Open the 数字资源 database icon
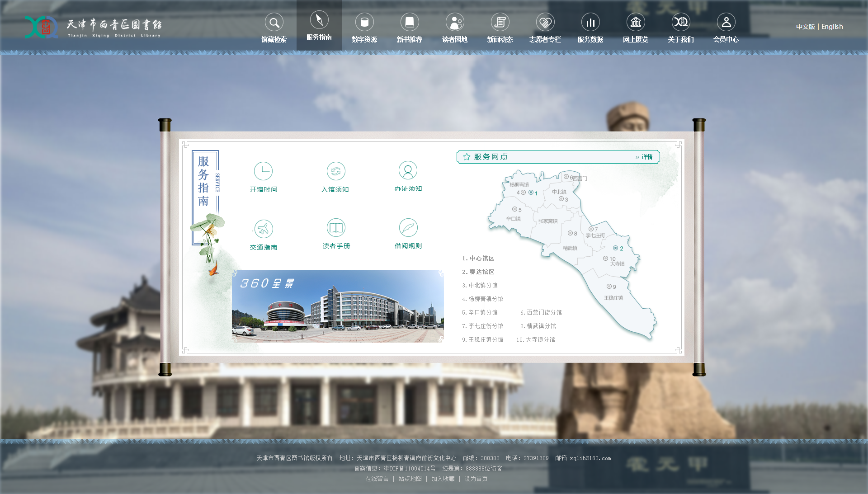Screen dimensions: 868x494 click(x=364, y=22)
